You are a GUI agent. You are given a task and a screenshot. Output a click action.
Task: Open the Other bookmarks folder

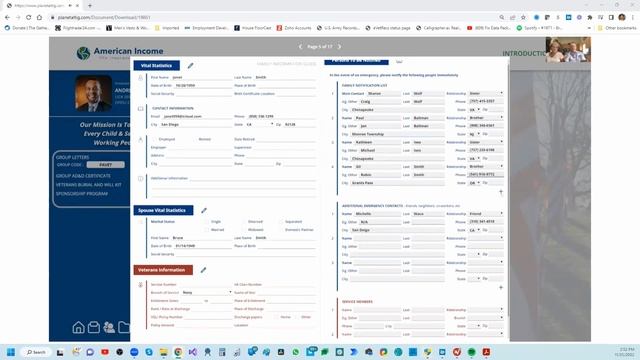(617, 28)
